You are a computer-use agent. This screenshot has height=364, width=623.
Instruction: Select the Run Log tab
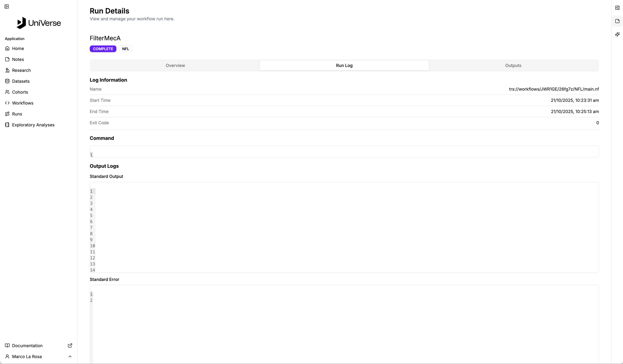coord(344,65)
